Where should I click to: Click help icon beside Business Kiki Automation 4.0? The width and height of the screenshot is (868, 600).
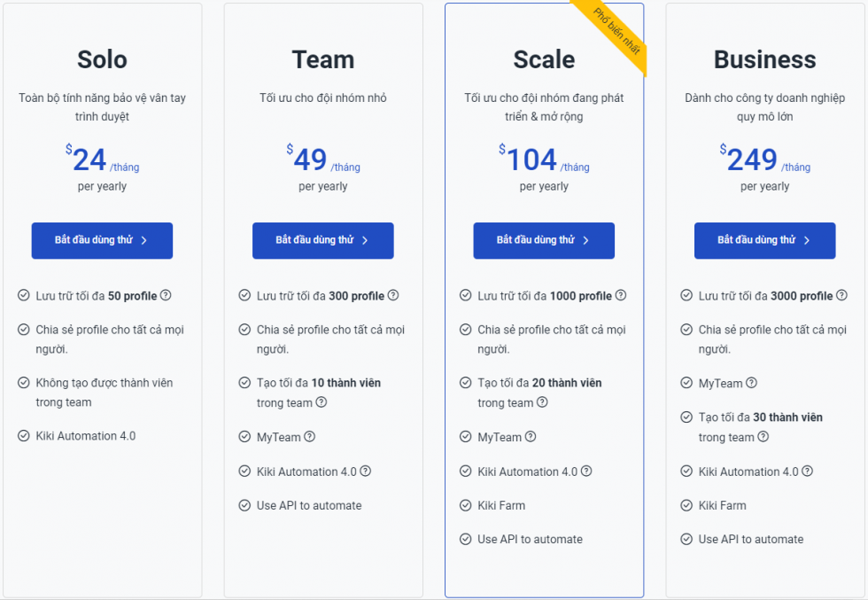coord(807,471)
